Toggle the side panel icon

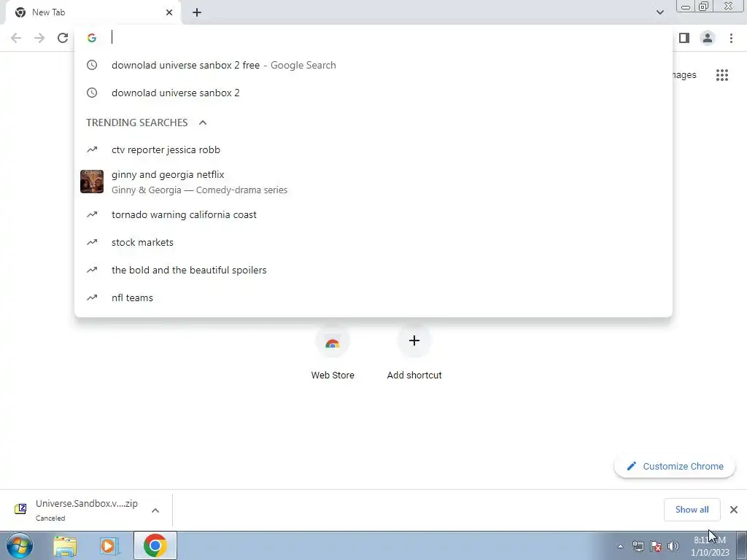pos(684,38)
